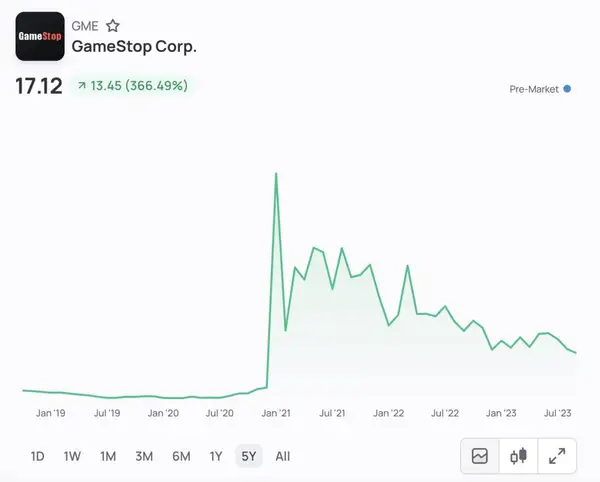Select the 5Y time range
Screen dimensions: 600x482
[248, 456]
